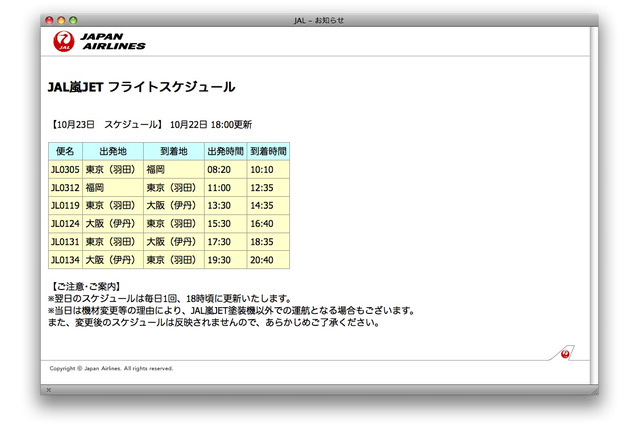Click arrival time 16:40
The image size is (640, 426).
(x=262, y=224)
